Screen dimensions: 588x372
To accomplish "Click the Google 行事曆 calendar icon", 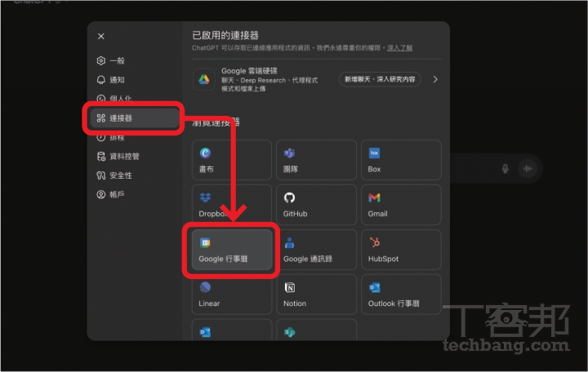I will [x=205, y=243].
